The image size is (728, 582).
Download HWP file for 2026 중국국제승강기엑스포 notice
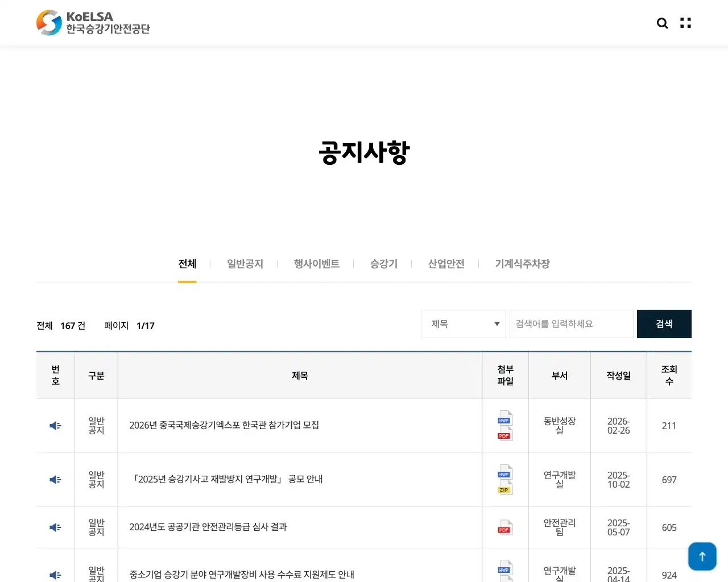(x=504, y=419)
